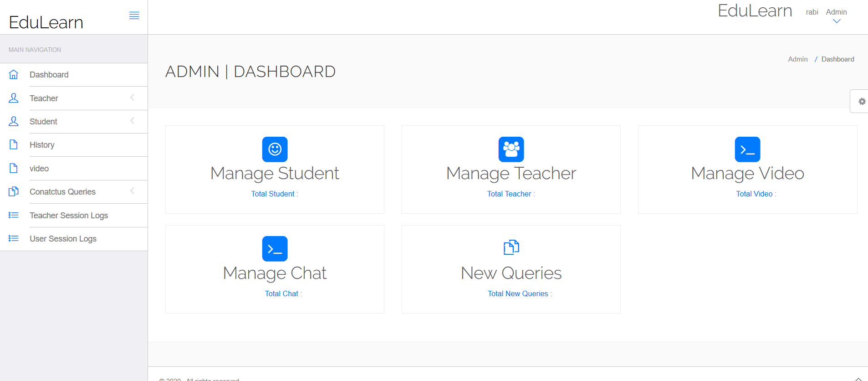
Task: Click the History document icon in sidebar
Action: (13, 144)
